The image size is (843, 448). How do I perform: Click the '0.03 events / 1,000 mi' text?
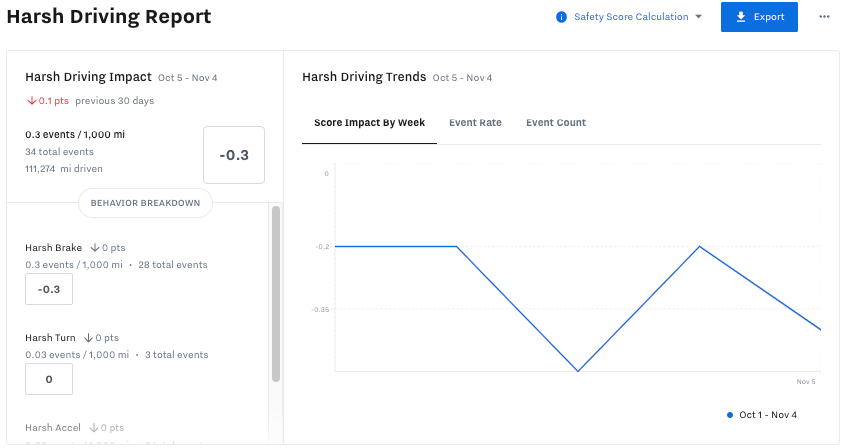coord(77,355)
